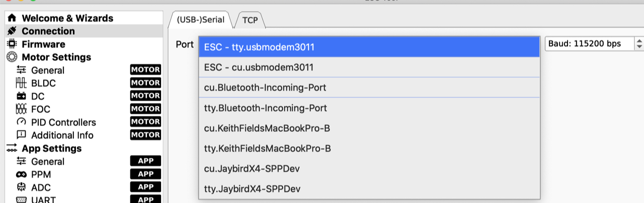Click the Welcome & Wizards home icon

point(12,18)
